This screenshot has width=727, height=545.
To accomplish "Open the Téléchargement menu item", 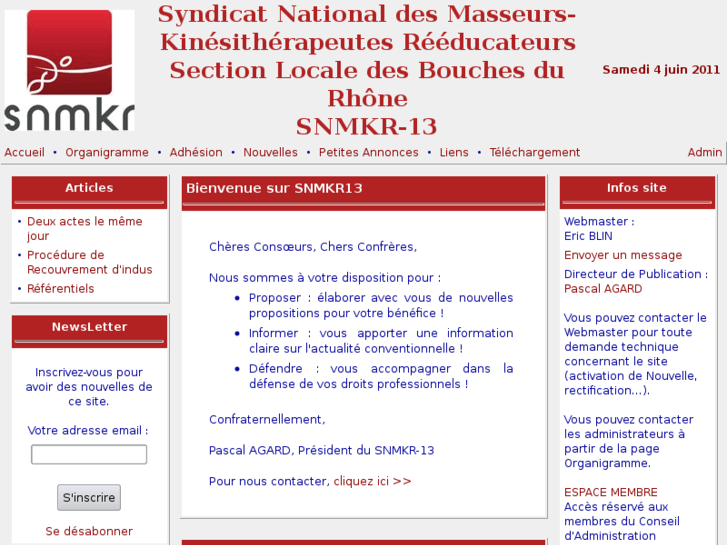I will point(535,152).
